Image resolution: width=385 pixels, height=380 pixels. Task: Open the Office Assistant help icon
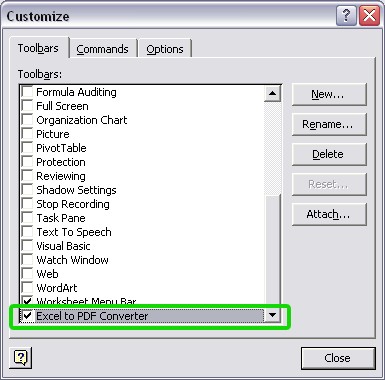point(21,357)
